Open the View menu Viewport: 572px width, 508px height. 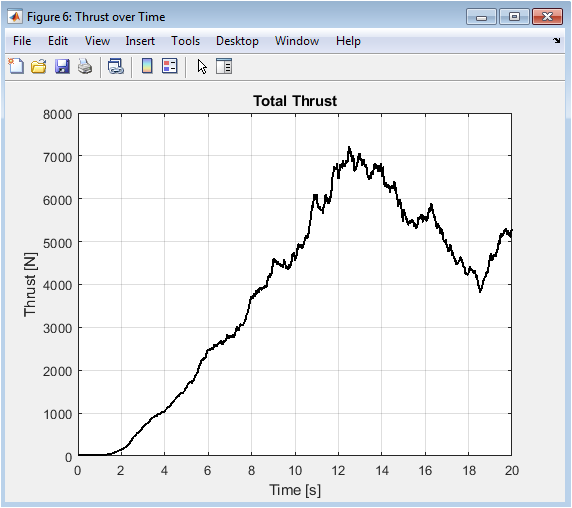(97, 41)
